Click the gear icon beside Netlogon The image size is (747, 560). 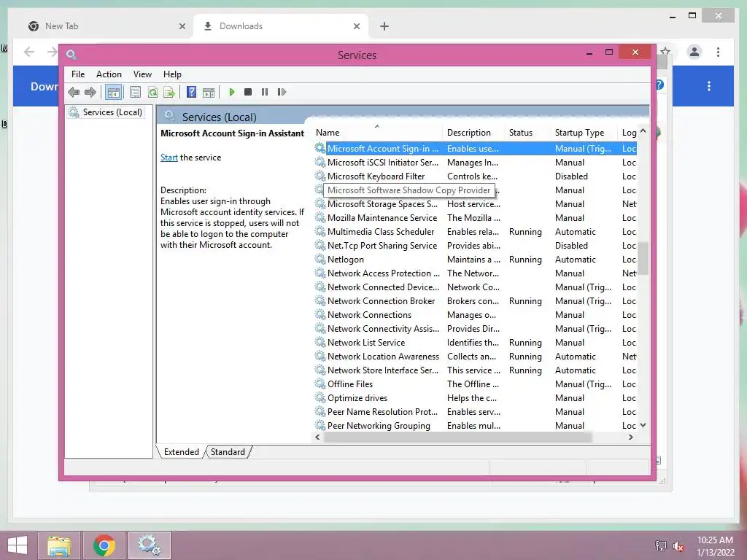(320, 259)
